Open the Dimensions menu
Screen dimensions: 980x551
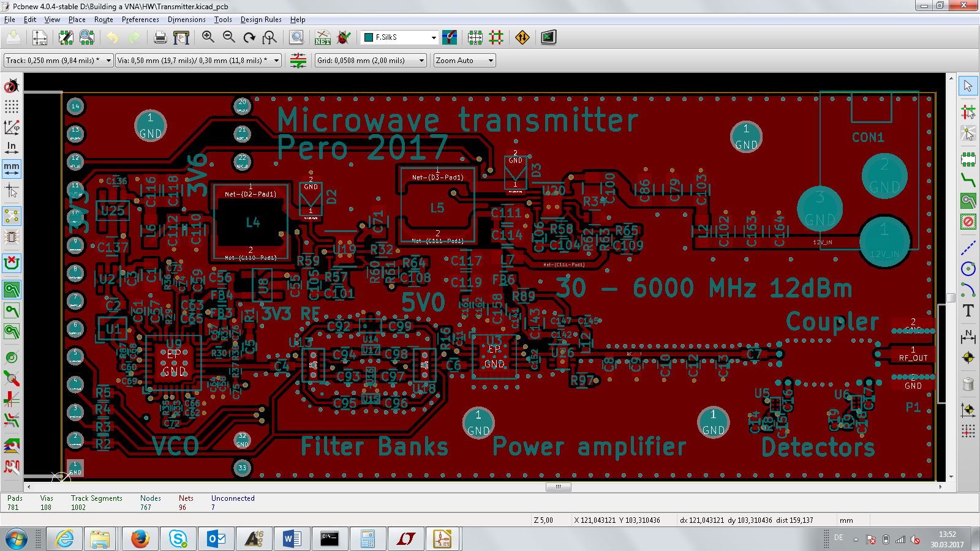click(186, 20)
